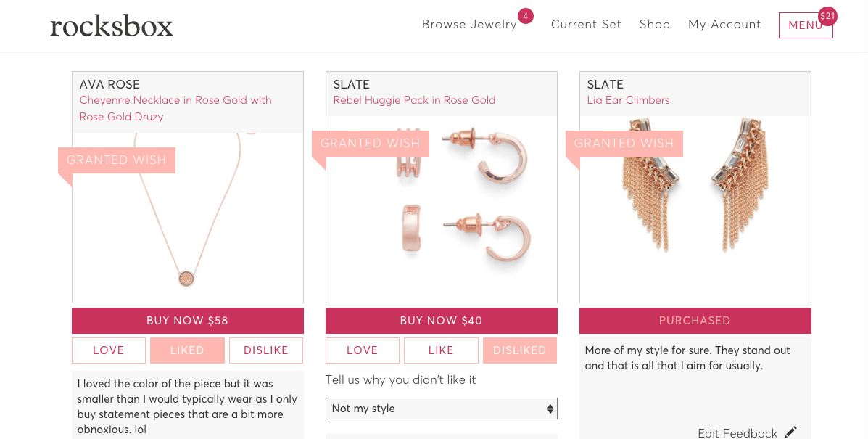This screenshot has height=439, width=868.
Task: Click the Granted Wish ribbon on Lia Ear Climbers
Action: [624, 144]
